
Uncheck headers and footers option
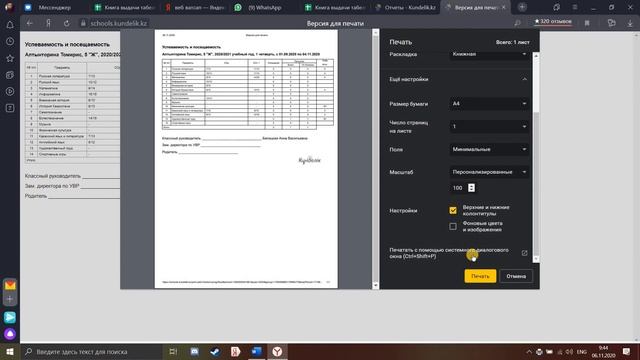pyautogui.click(x=453, y=210)
